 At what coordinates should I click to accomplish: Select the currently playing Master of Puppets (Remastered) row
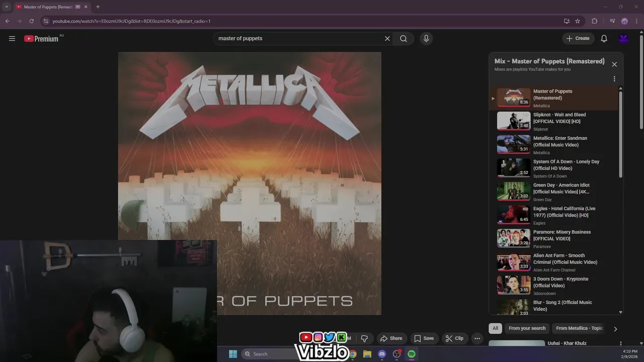pyautogui.click(x=553, y=98)
